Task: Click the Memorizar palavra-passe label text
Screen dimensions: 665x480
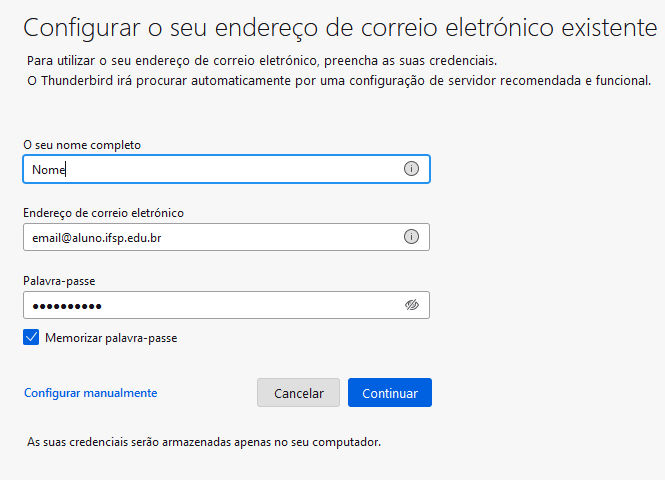Action: point(111,338)
